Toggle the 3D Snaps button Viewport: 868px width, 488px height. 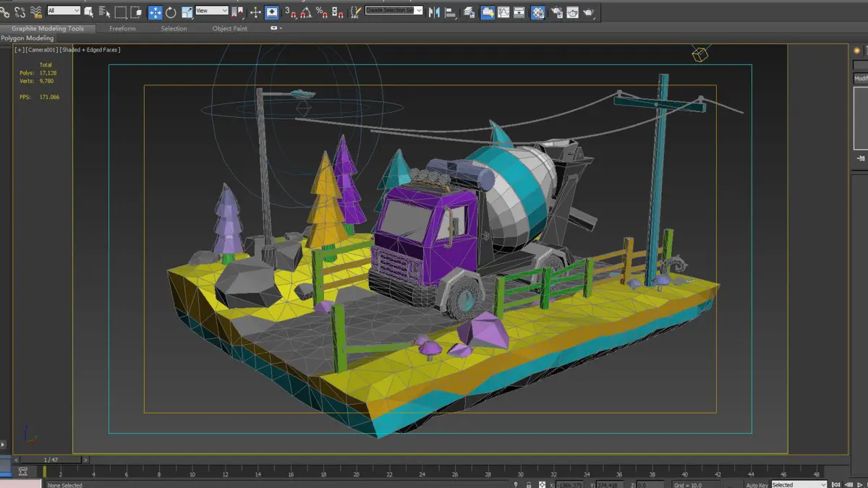tap(291, 12)
